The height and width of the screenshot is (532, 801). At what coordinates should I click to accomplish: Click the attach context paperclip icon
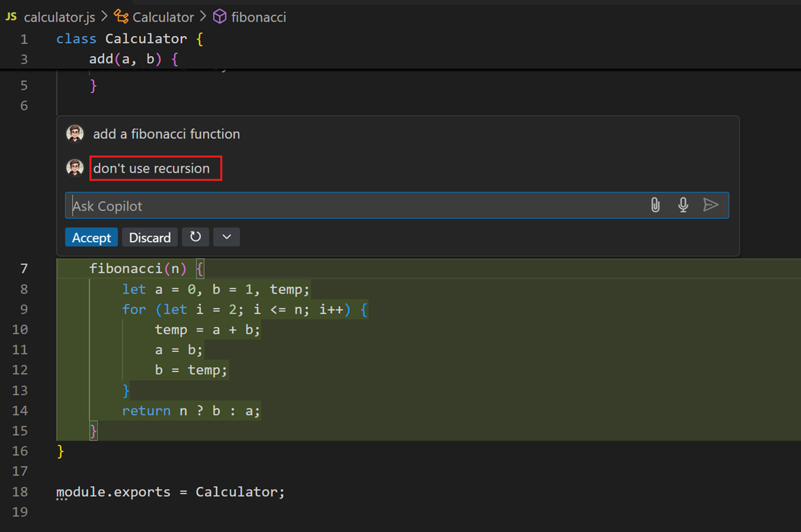[655, 205]
